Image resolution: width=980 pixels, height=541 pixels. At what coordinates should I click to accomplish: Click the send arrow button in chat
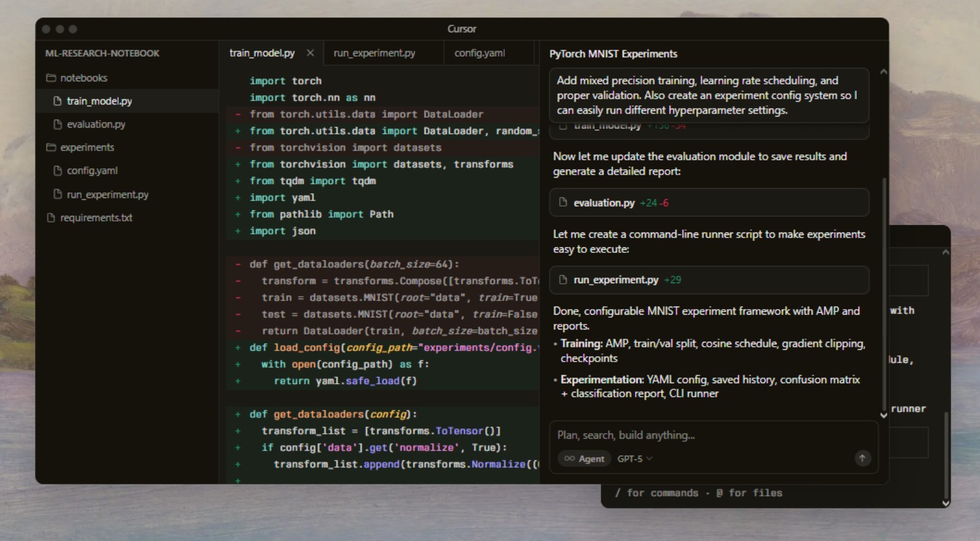[x=862, y=458]
